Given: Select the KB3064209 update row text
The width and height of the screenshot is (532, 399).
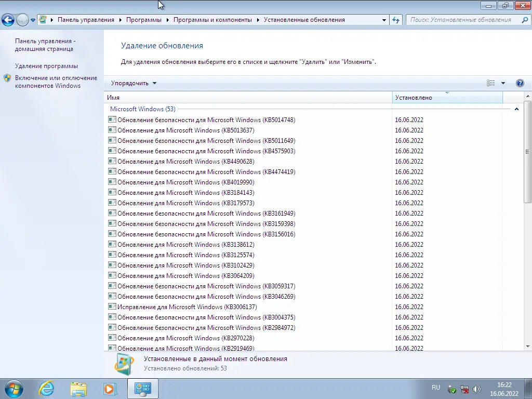Looking at the screenshot, I should pos(186,276).
